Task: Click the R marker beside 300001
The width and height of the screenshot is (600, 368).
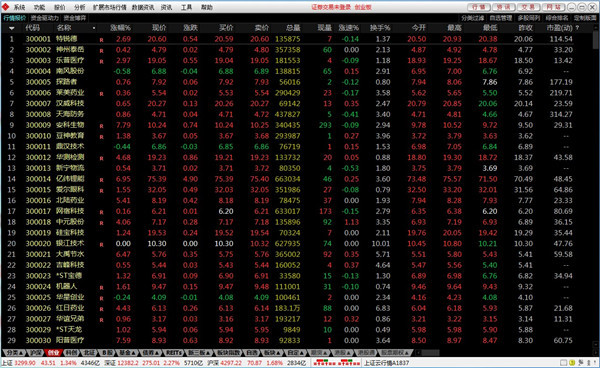Action: click(x=101, y=40)
